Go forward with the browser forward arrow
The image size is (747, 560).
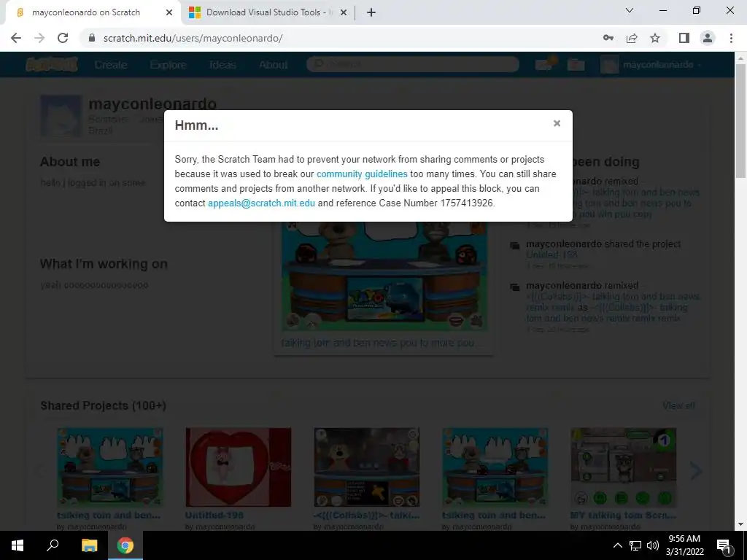point(39,38)
